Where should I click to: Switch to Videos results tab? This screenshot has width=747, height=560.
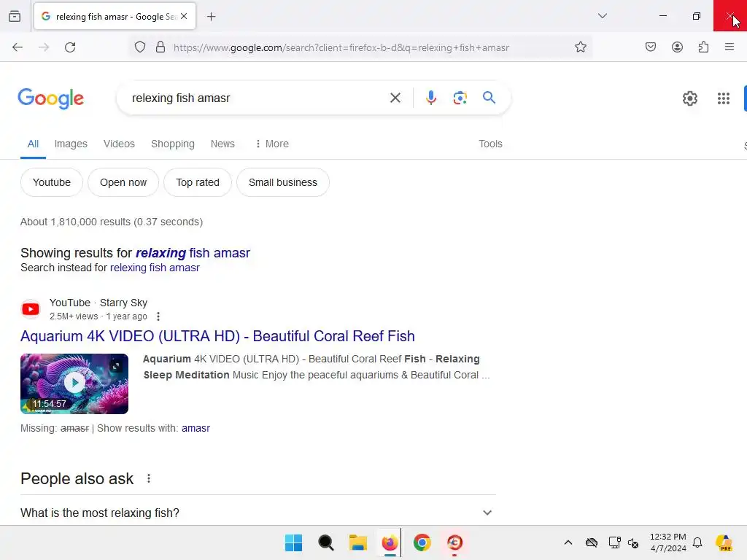pos(119,144)
